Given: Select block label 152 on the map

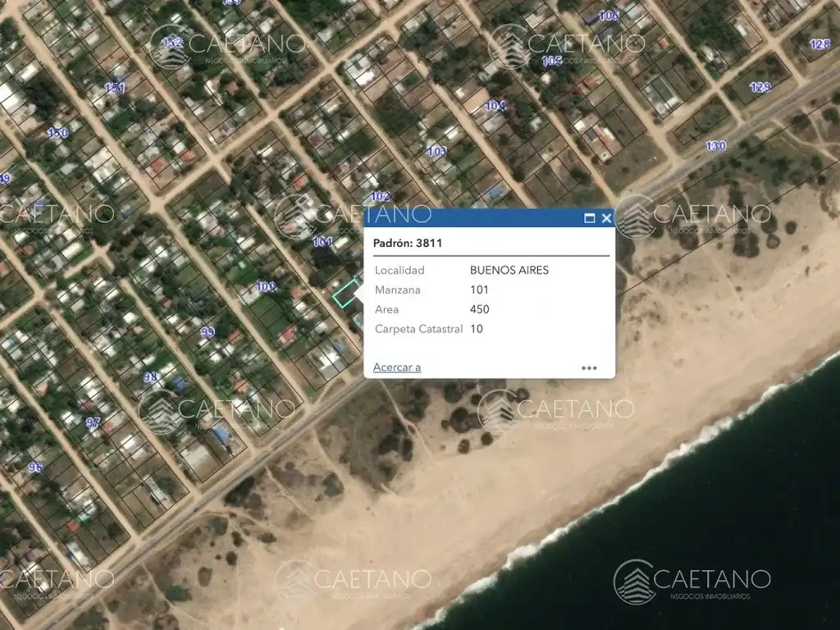Looking at the screenshot, I should [172, 43].
